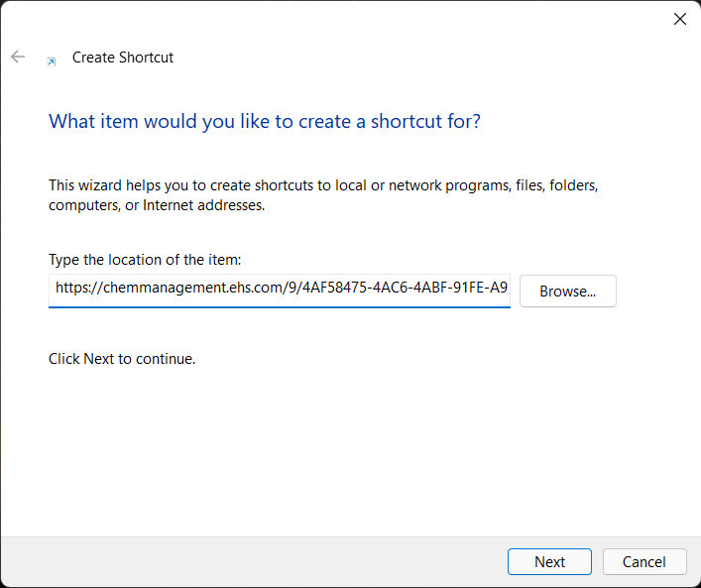701x588 pixels.
Task: Go back using the left arrow icon
Action: [x=18, y=57]
